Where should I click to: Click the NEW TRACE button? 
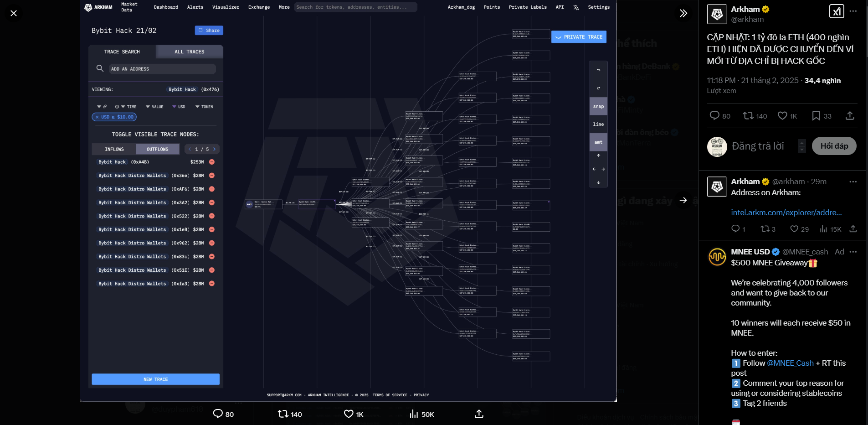(155, 379)
